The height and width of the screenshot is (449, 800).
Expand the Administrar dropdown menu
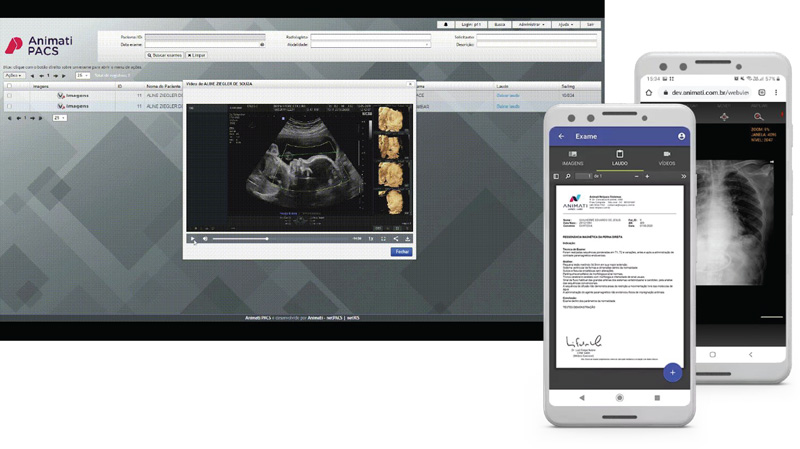click(x=531, y=24)
